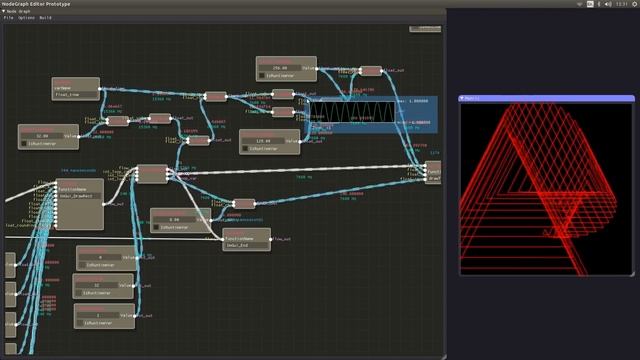Image resolution: width=640 pixels, height=360 pixels.
Task: Click the 256.00 value field
Action: pyautogui.click(x=280, y=68)
